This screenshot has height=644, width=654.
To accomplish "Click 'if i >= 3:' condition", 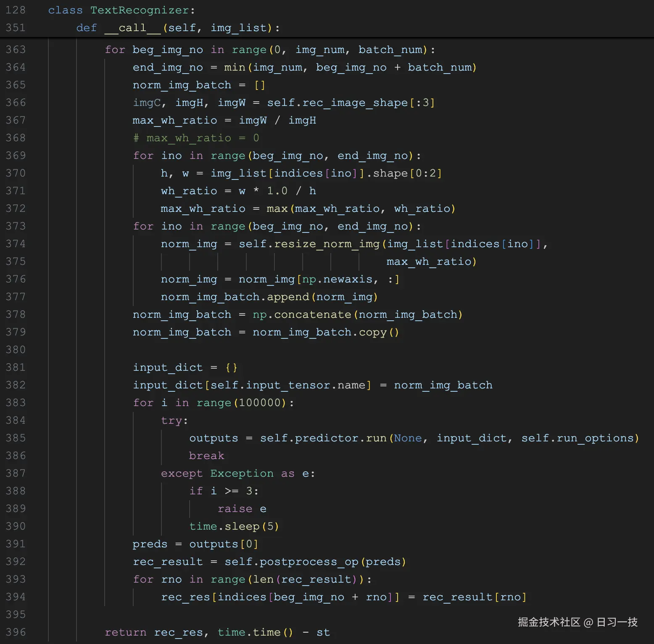I will 224,491.
